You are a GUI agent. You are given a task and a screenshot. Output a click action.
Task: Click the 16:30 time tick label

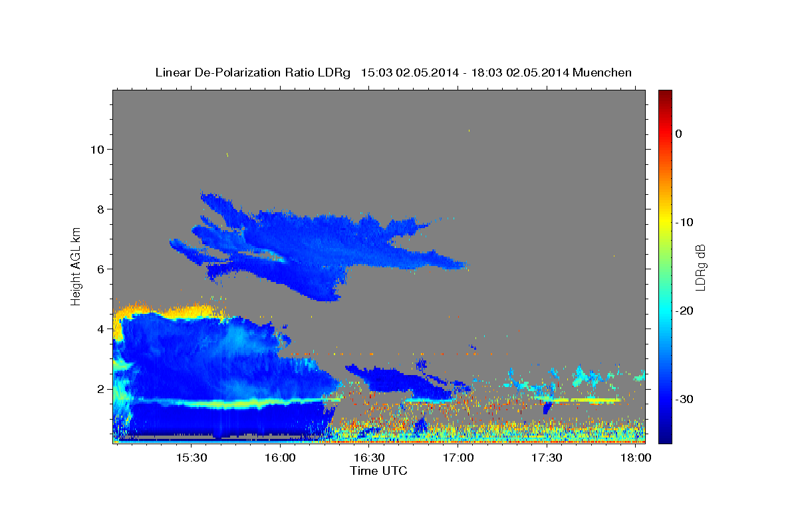click(x=369, y=458)
